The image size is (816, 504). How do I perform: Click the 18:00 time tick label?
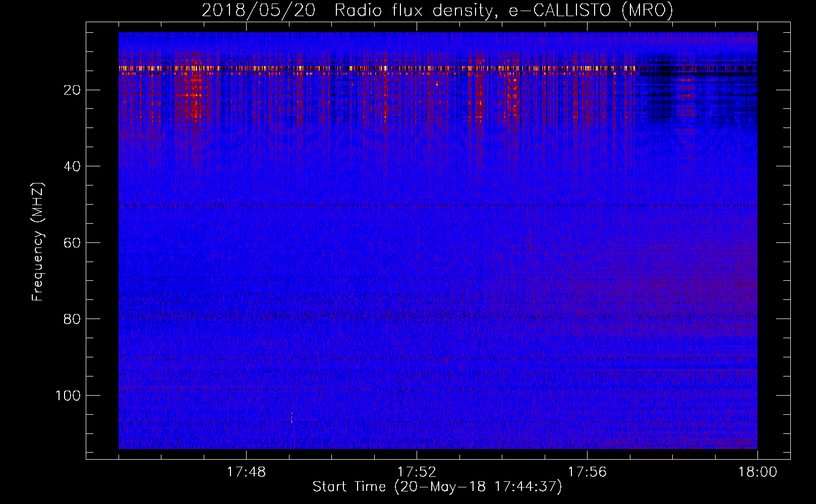pyautogui.click(x=757, y=472)
